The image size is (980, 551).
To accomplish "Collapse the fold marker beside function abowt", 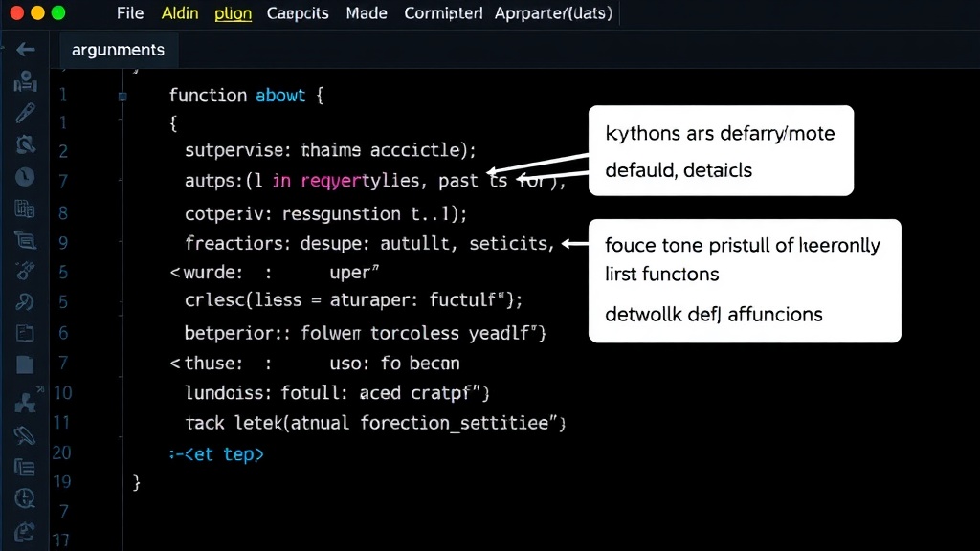I will 122,97.
